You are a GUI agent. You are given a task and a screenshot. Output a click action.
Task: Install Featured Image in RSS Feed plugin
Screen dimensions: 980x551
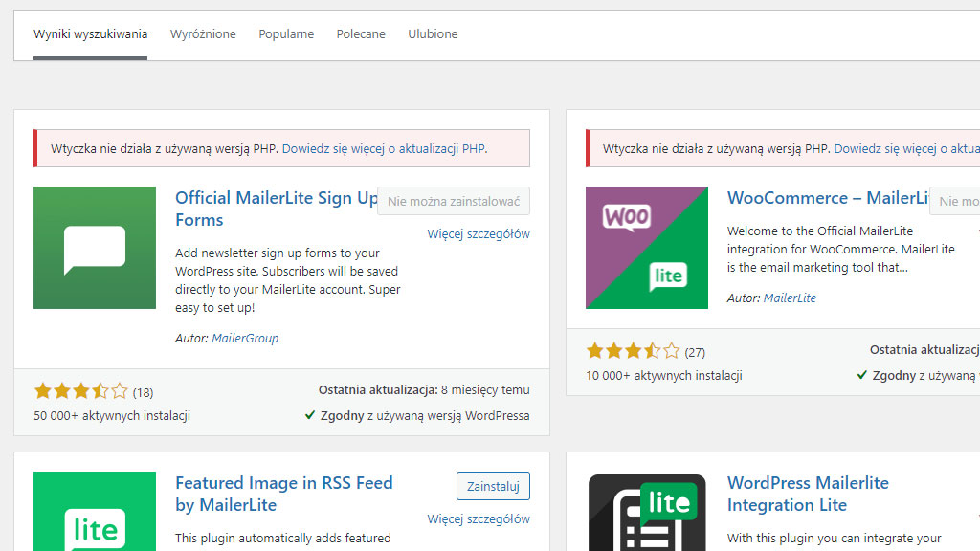pos(493,486)
